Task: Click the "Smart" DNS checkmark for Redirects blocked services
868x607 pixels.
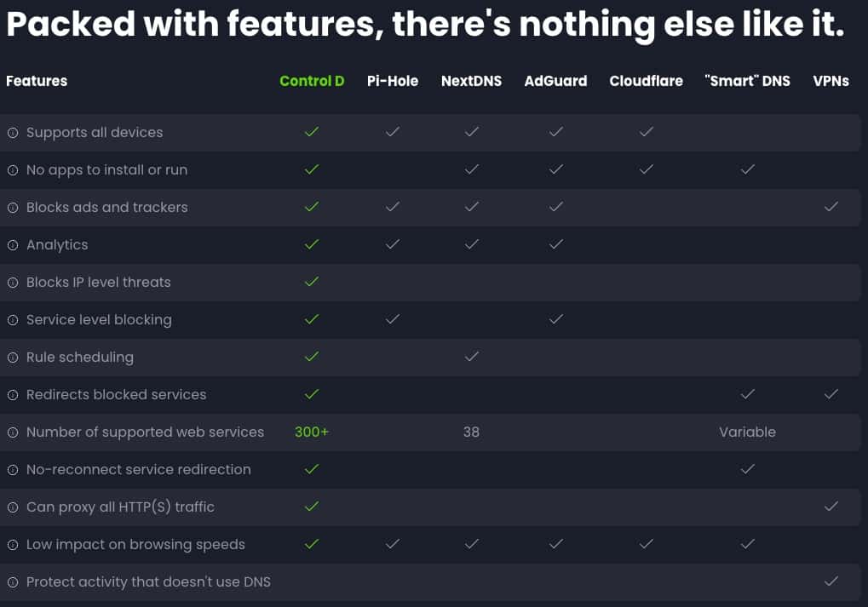Action: coord(747,394)
